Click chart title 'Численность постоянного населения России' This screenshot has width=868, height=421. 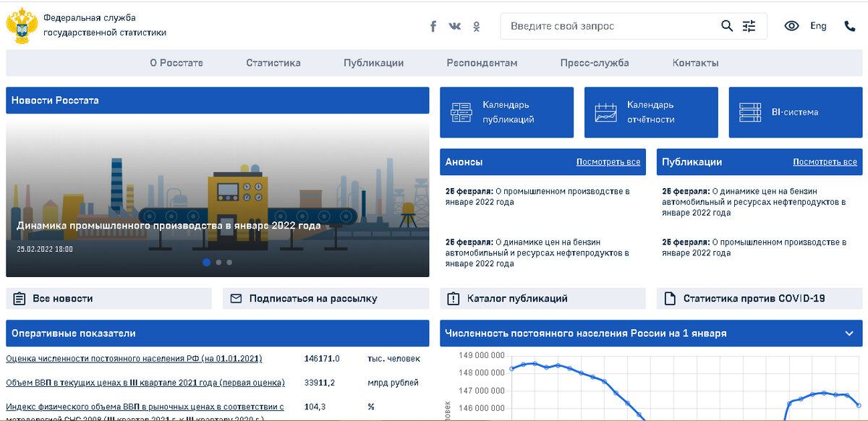pyautogui.click(x=586, y=333)
